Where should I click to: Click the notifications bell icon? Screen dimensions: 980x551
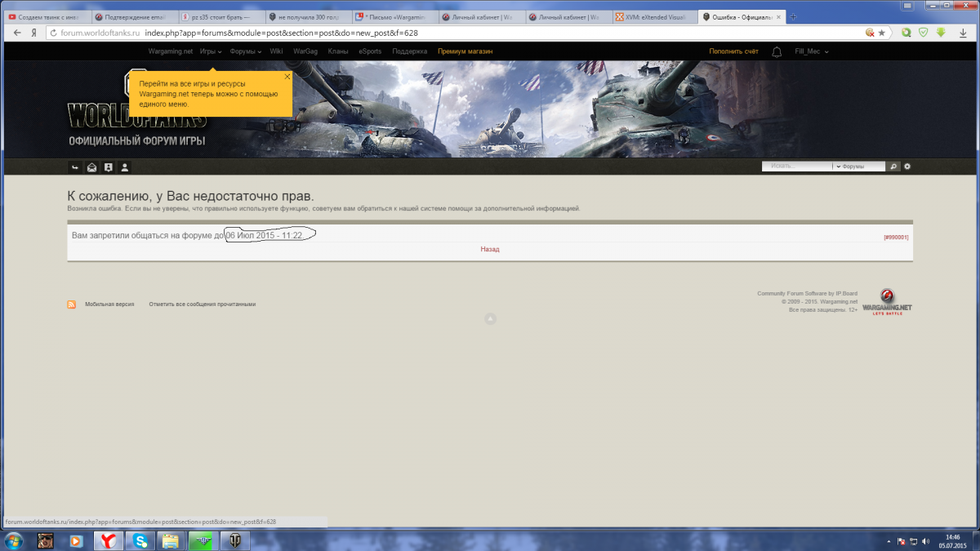(x=777, y=51)
